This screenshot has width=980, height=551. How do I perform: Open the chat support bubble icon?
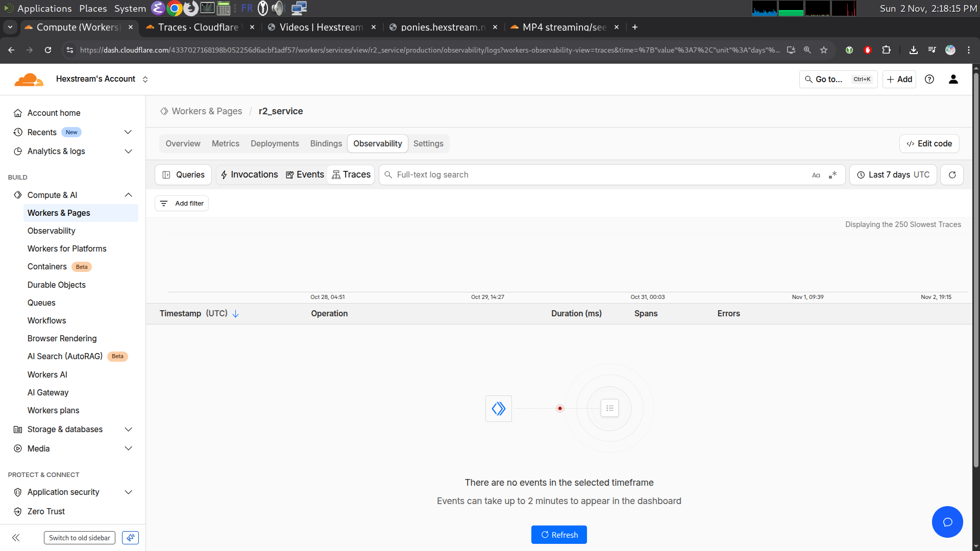pos(947,522)
